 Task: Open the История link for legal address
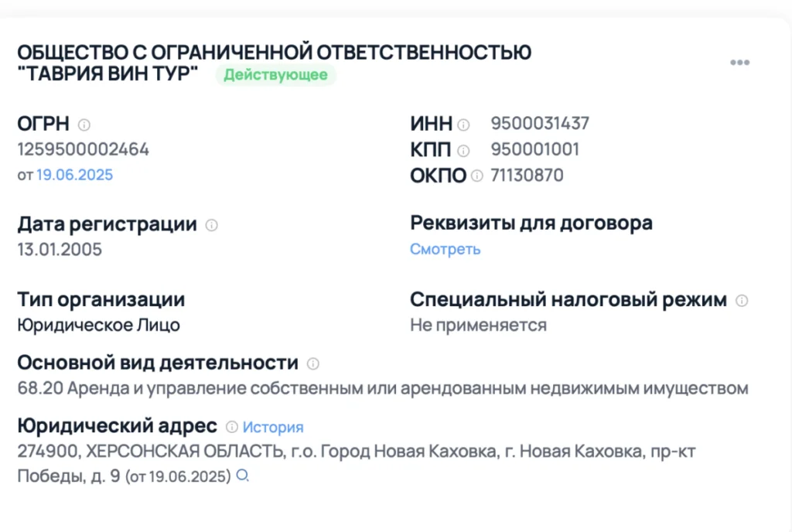pyautogui.click(x=273, y=427)
